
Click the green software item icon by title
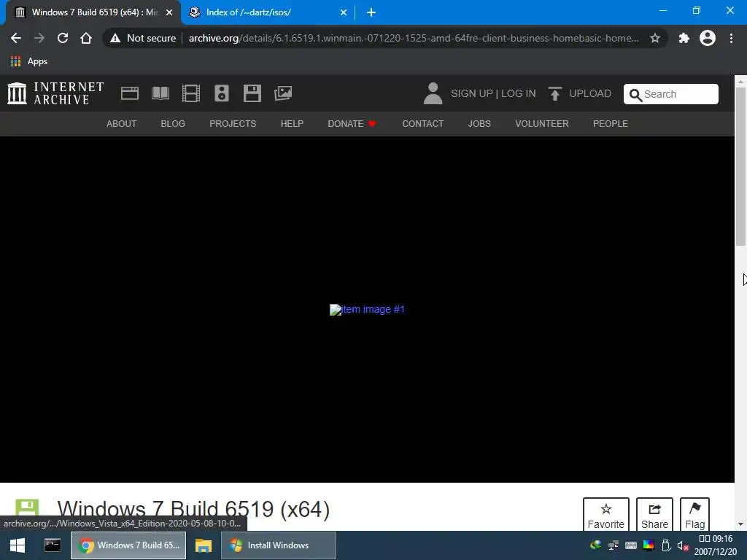(27, 507)
